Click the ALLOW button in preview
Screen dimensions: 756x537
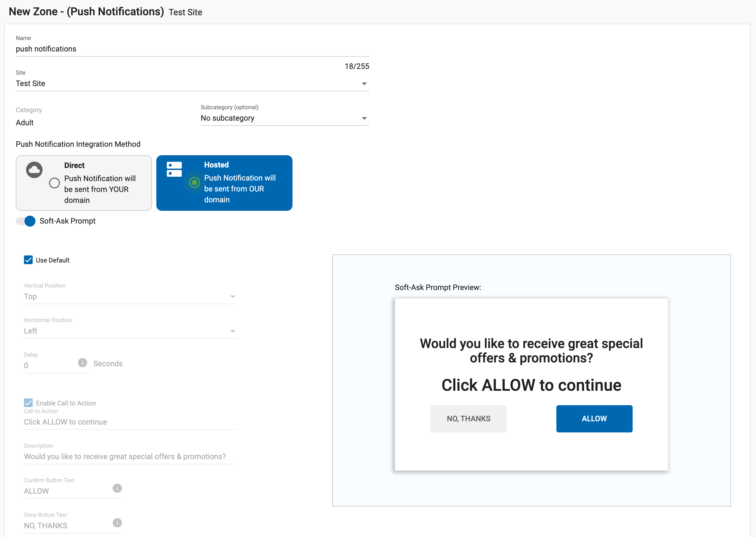[x=594, y=419]
